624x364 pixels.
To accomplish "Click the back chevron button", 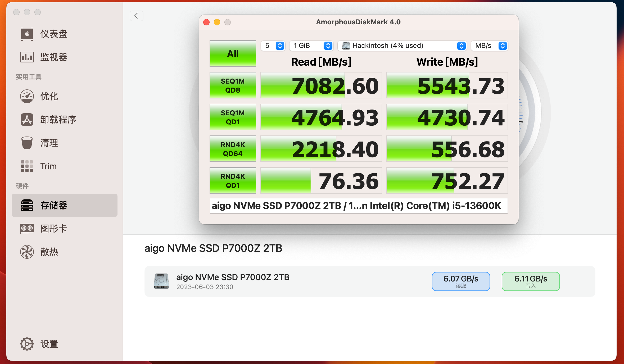I will click(x=136, y=16).
